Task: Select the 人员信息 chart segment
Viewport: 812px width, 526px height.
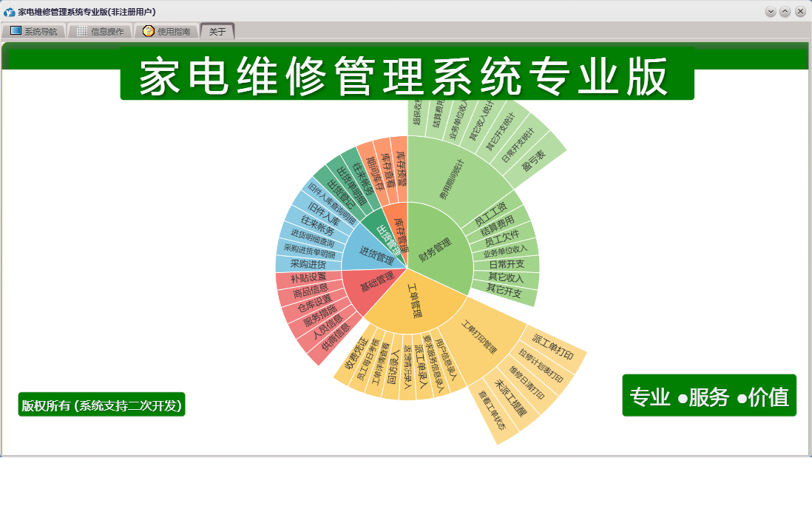Action: pos(328,326)
